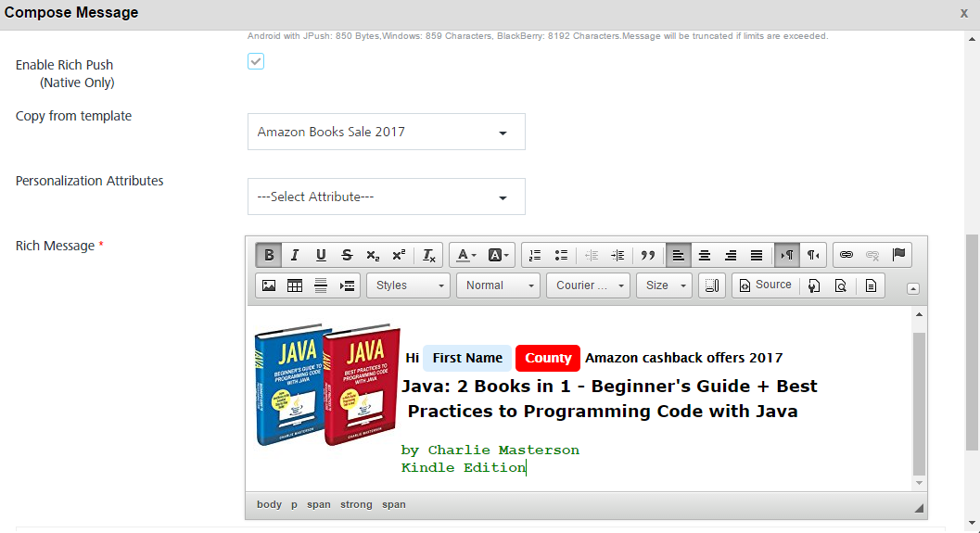Image resolution: width=980 pixels, height=533 pixels.
Task: Open the Copy from template dropdown
Action: click(387, 132)
